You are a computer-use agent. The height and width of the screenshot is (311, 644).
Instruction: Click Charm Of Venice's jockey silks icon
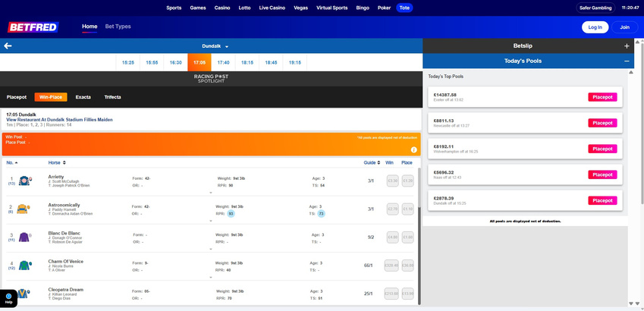(x=25, y=265)
